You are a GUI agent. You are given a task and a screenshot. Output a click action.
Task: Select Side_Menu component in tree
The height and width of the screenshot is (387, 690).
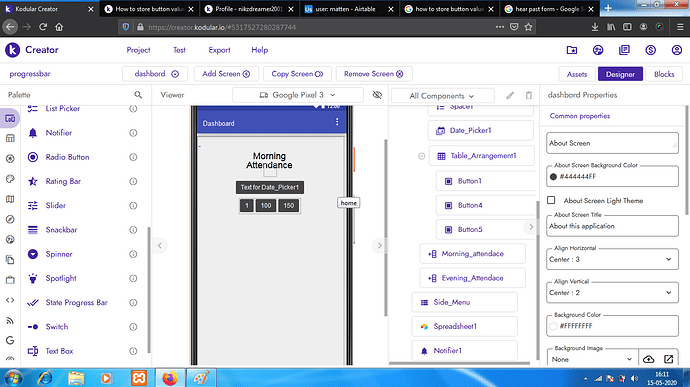[464, 302]
